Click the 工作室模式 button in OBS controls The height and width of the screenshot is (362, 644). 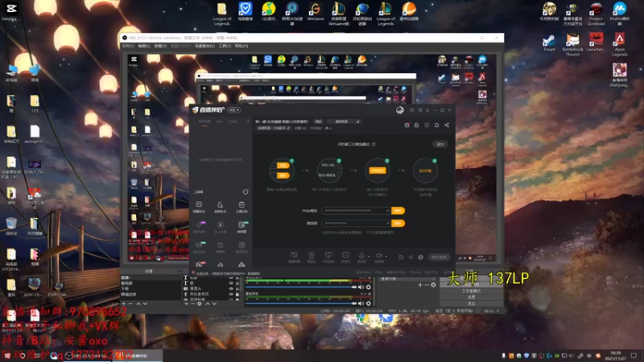tap(471, 291)
